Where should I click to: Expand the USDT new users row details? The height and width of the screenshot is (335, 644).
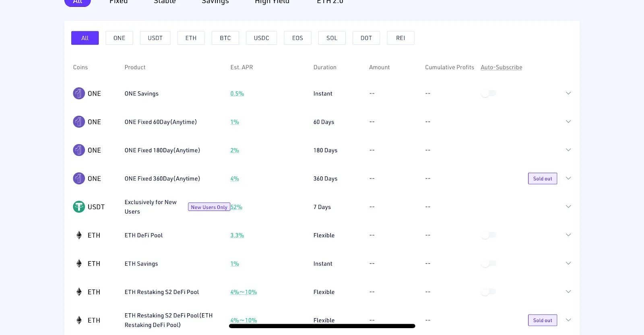(x=568, y=207)
